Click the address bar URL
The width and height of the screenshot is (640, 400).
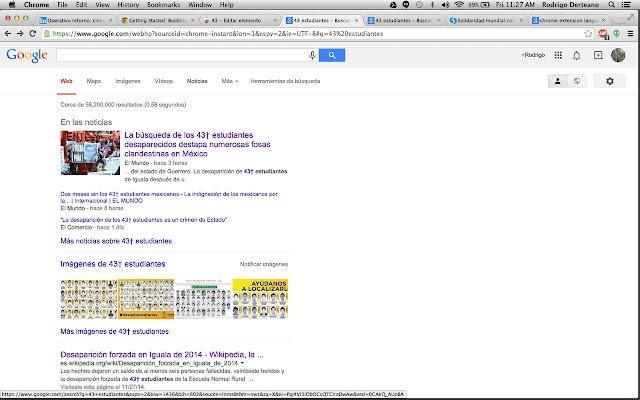218,34
